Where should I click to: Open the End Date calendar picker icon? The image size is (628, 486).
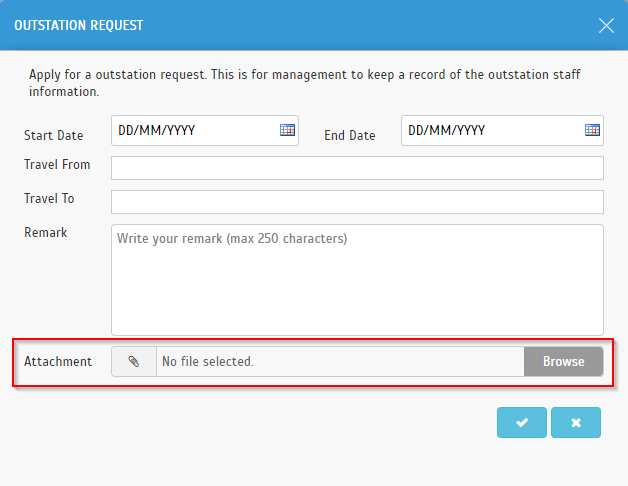(x=592, y=130)
